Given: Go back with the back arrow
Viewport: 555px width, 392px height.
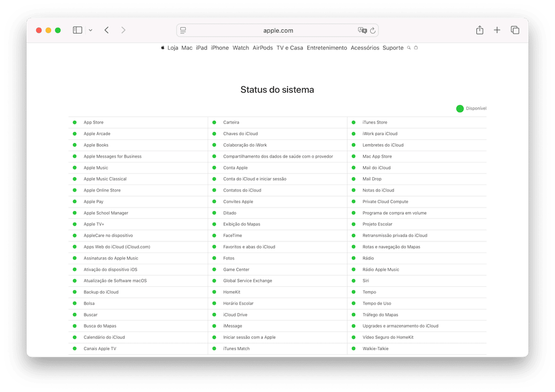Looking at the screenshot, I should coord(106,30).
